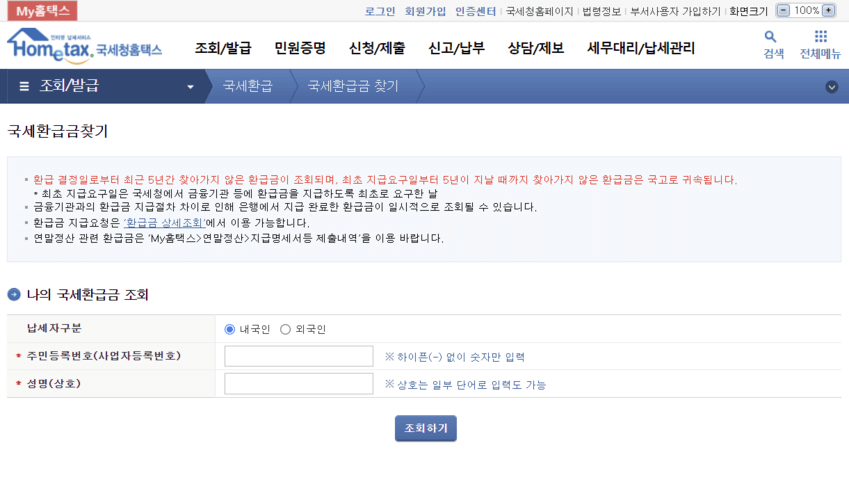Click the 성명(상호) input field
This screenshot has height=489, width=849.
[299, 384]
